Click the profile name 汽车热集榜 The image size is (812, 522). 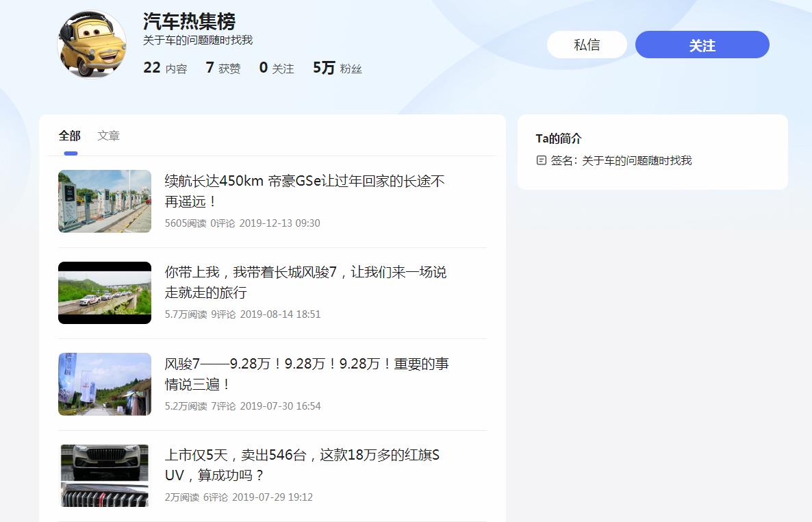(x=190, y=22)
